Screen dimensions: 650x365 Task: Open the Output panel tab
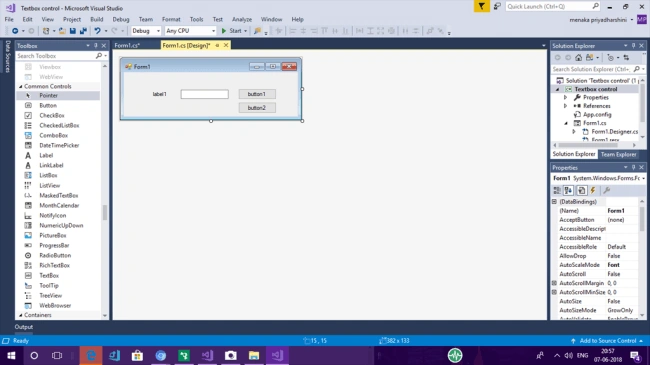click(x=24, y=327)
